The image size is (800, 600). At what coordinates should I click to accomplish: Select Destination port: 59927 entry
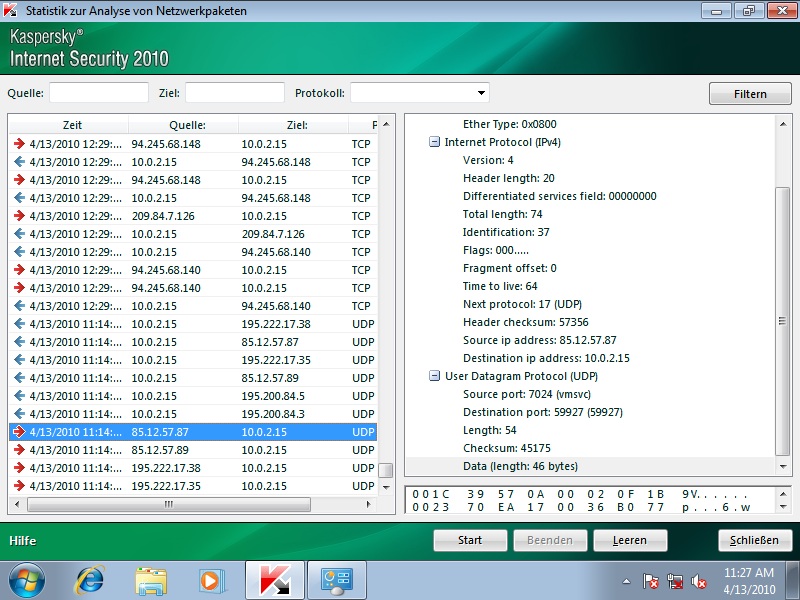point(543,412)
